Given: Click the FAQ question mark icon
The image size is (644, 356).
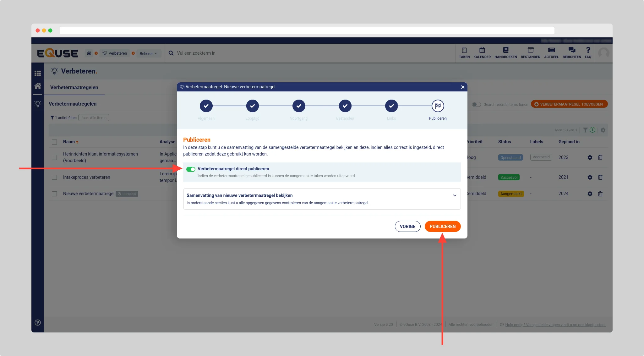Looking at the screenshot, I should tap(588, 50).
